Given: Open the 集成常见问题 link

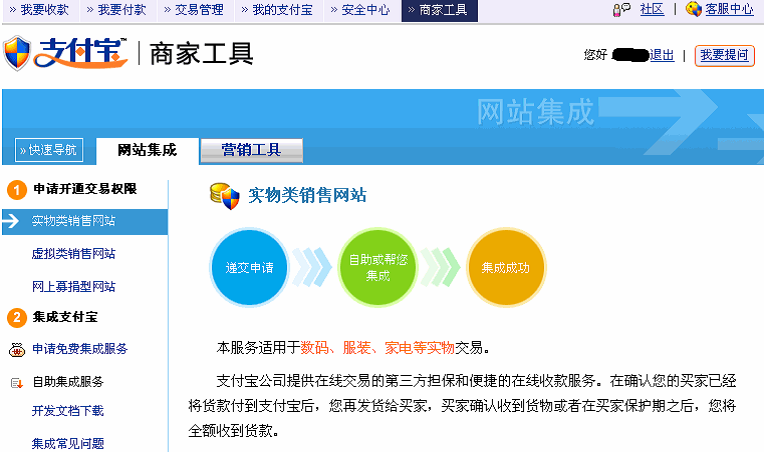Looking at the screenshot, I should [x=68, y=444].
